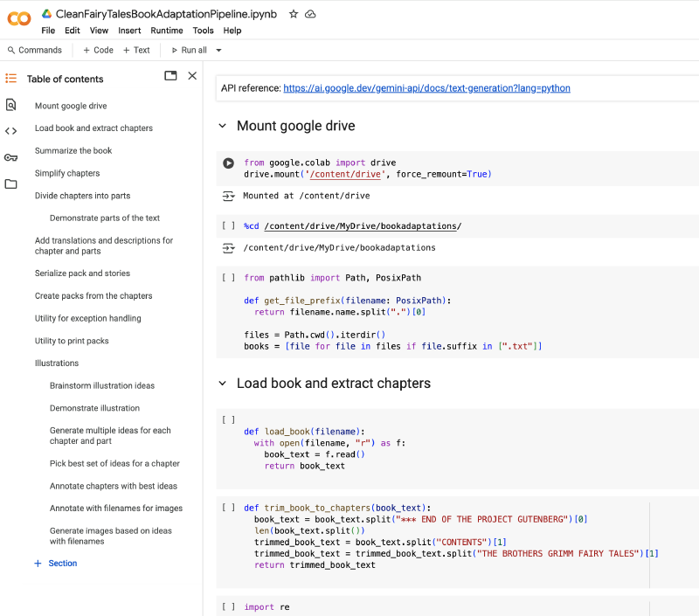The image size is (699, 616).
Task: Open the code snippets sidebar icon
Action: (x=11, y=131)
